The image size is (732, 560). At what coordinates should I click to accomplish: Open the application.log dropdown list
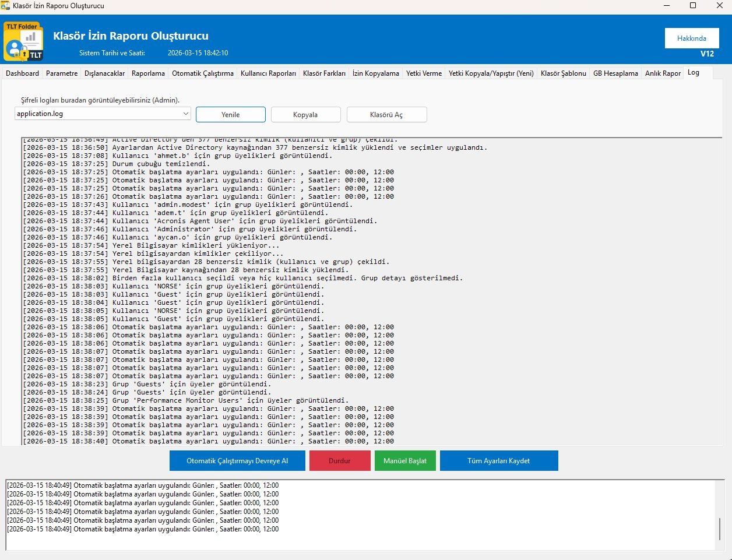click(186, 114)
